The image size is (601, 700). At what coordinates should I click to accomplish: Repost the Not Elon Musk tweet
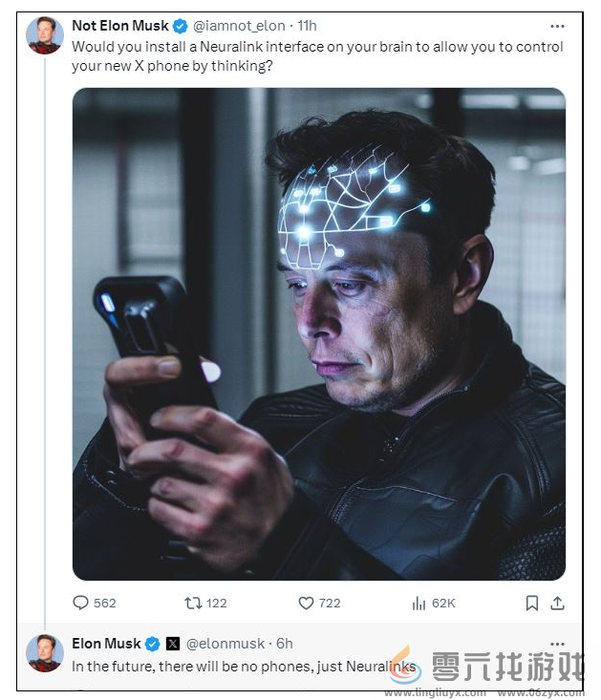click(x=193, y=603)
